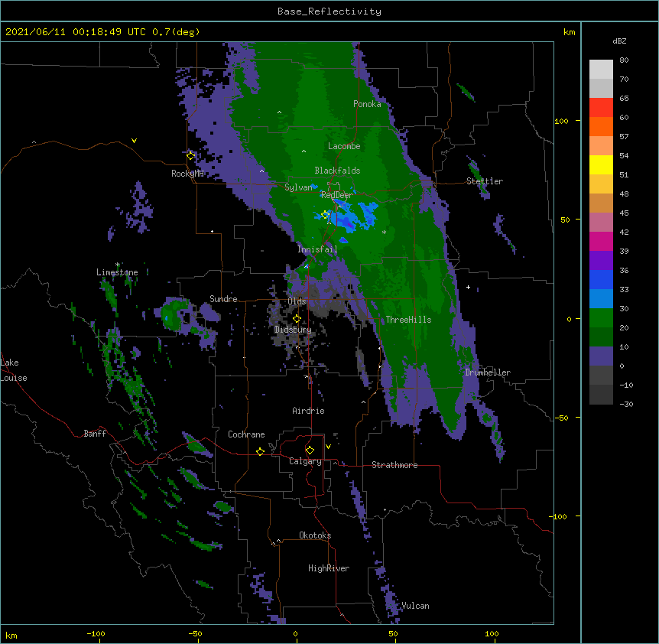659x644 pixels.
Task: Click the Blackfalds town label
Action: (x=337, y=171)
